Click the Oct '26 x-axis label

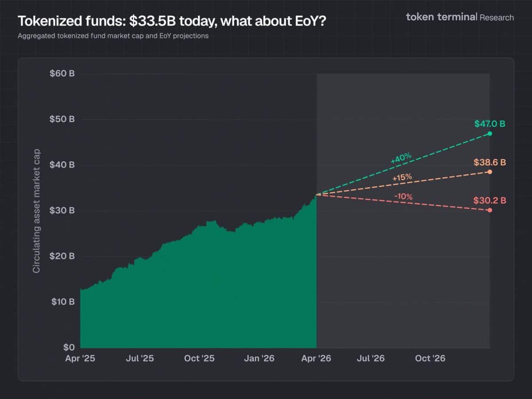pyautogui.click(x=430, y=358)
